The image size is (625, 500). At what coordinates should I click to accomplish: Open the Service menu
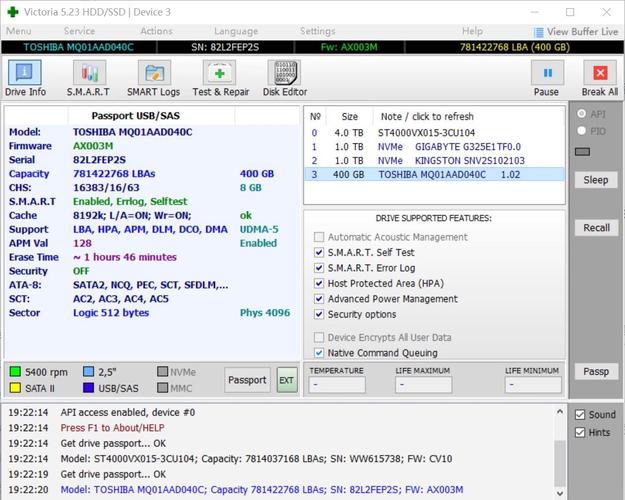click(x=80, y=31)
